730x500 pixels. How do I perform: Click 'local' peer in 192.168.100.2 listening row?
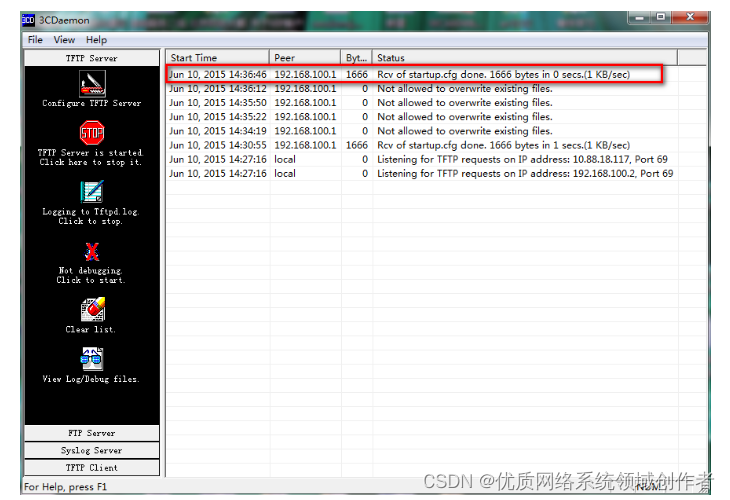(x=285, y=174)
